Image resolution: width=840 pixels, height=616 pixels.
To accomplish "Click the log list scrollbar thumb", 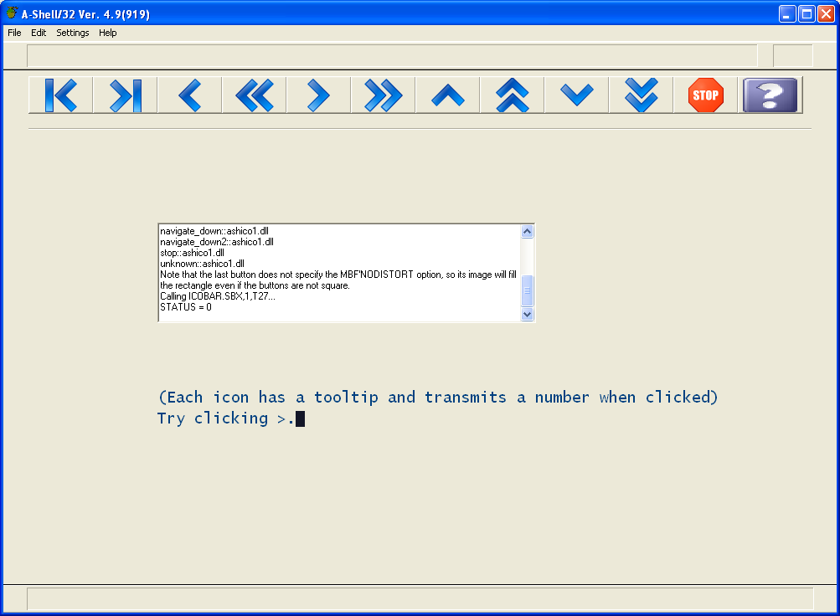I will click(528, 290).
